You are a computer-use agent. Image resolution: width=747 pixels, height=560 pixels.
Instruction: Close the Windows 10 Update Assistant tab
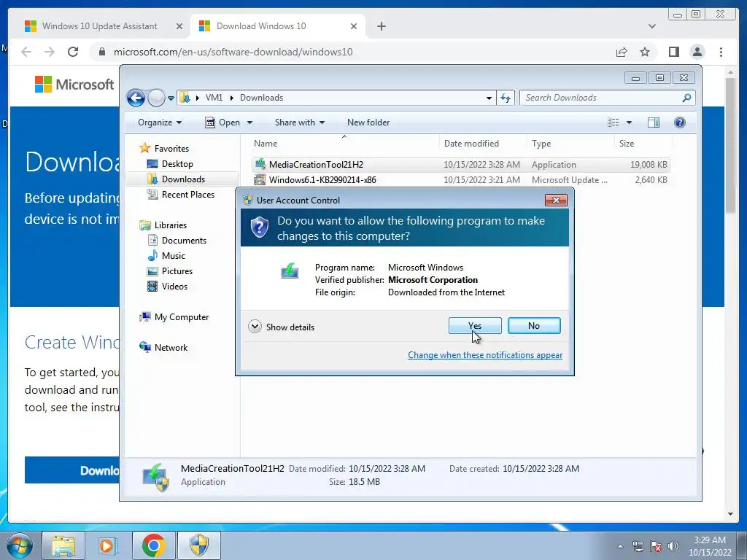(179, 26)
